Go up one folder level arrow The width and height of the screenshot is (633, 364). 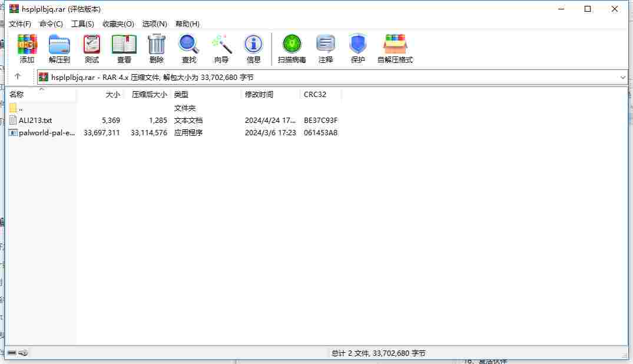17,76
